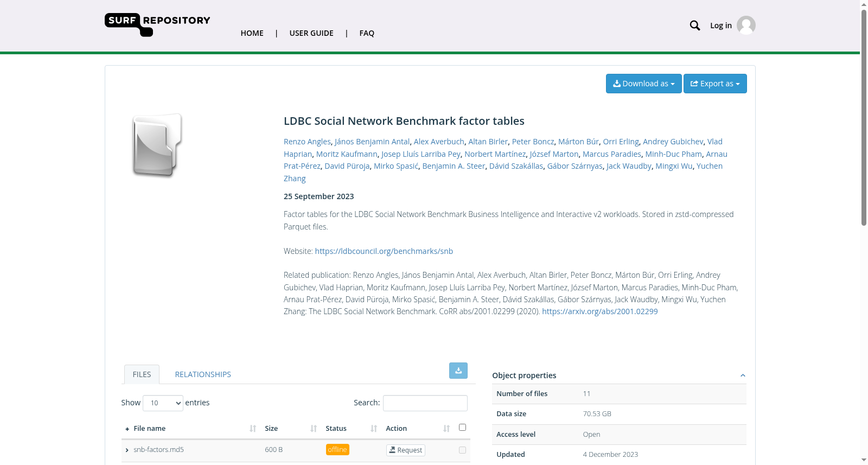Viewport: 868px width, 465px height.
Task: Sort by Action column arrows
Action: tap(446, 429)
